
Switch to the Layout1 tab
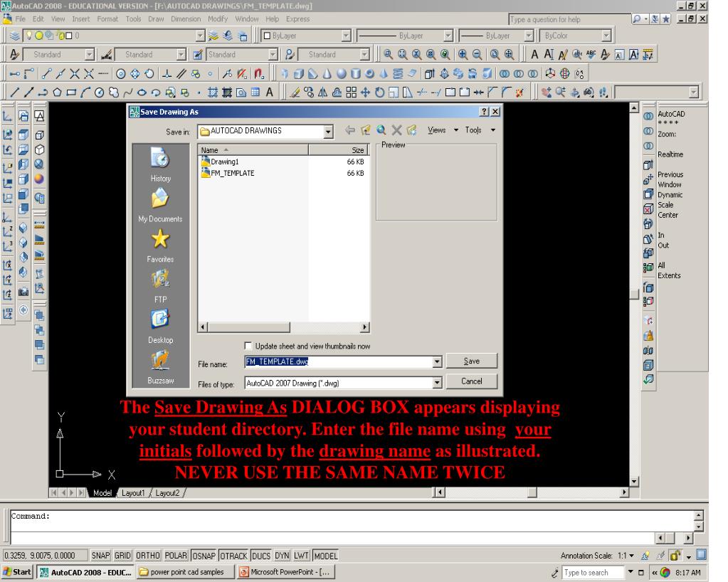coord(133,493)
